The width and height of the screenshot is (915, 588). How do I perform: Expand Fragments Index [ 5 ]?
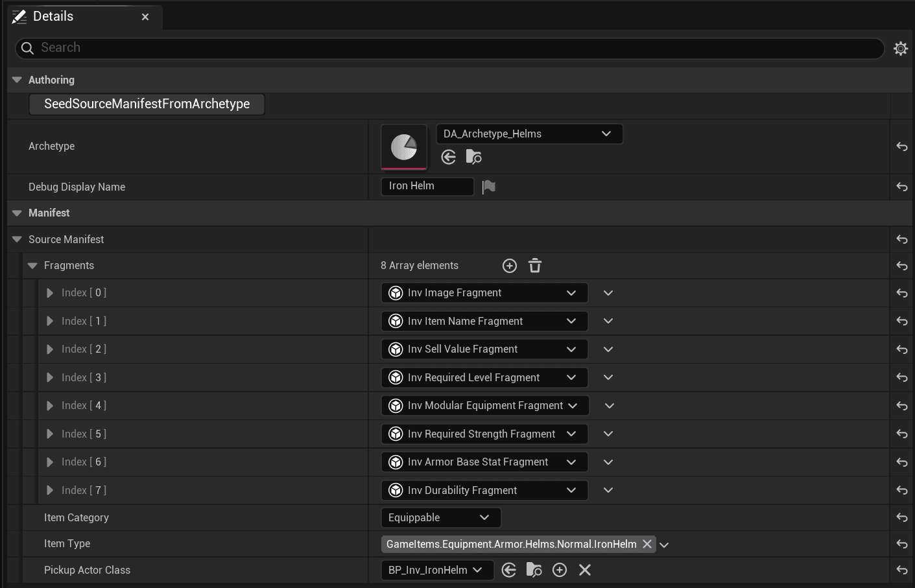pyautogui.click(x=50, y=434)
